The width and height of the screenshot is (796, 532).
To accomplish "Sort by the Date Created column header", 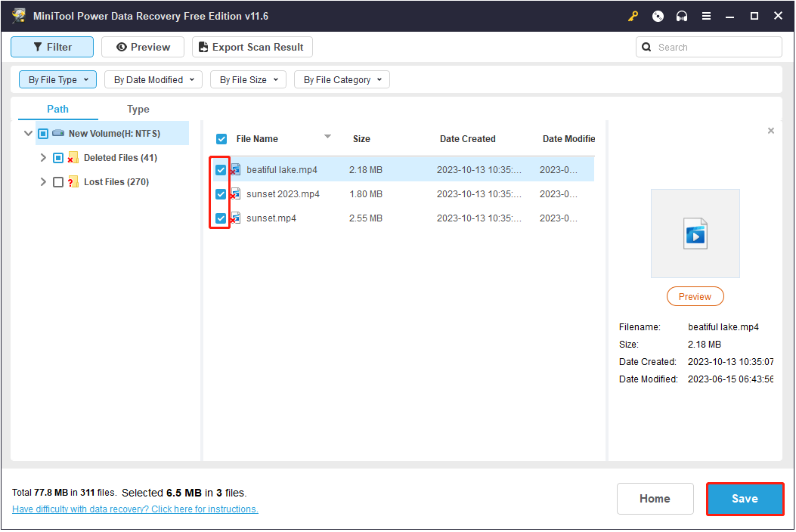I will pyautogui.click(x=468, y=139).
